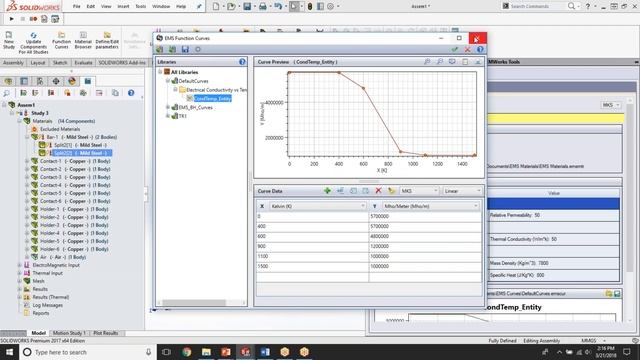The width and height of the screenshot is (640, 360).
Task: Select CondTemp_Entity curve in library tree
Action: pos(212,98)
